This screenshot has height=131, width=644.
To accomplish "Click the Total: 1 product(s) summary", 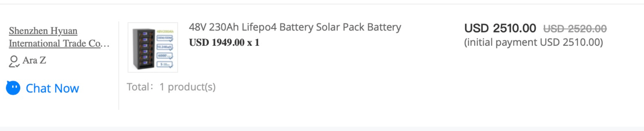I will point(171,87).
